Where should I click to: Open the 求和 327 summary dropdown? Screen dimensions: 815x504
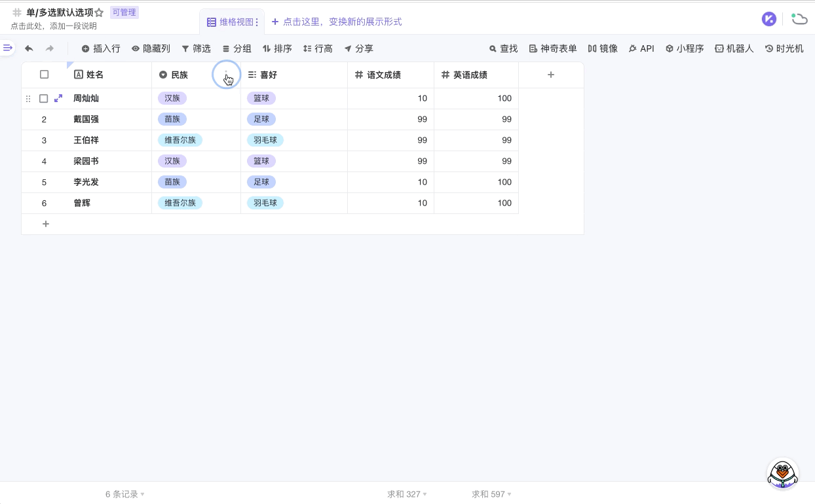pyautogui.click(x=407, y=494)
